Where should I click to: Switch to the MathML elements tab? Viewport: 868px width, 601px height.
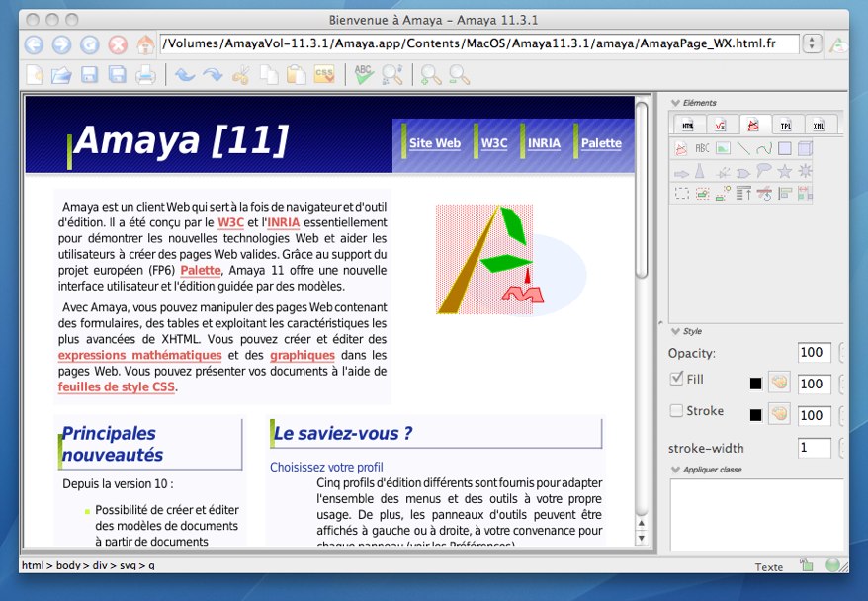pos(721,126)
